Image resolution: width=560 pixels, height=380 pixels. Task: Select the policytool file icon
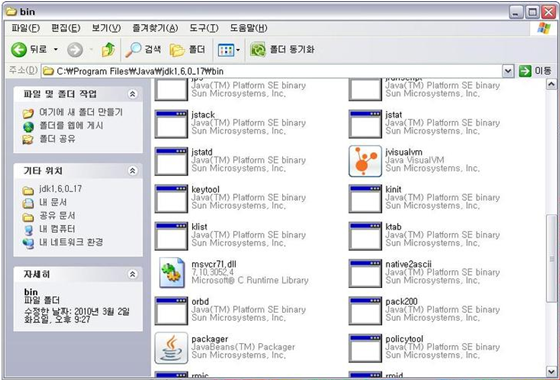365,348
